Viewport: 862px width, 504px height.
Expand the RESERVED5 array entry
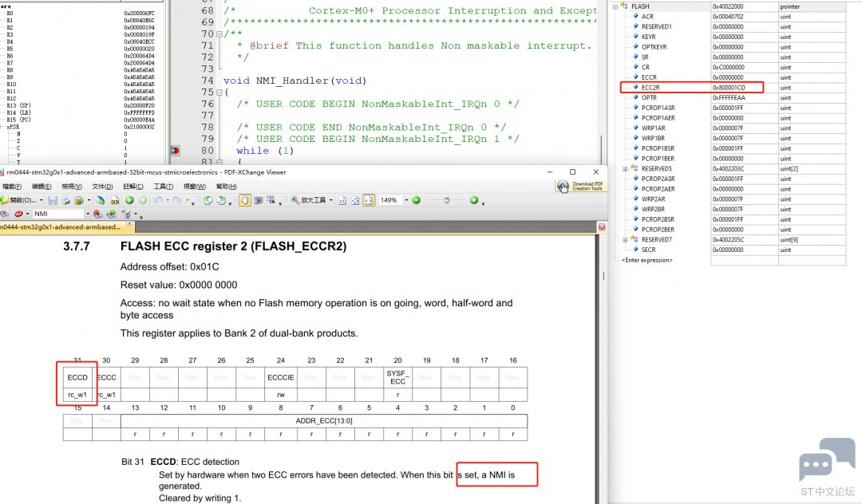tap(626, 169)
